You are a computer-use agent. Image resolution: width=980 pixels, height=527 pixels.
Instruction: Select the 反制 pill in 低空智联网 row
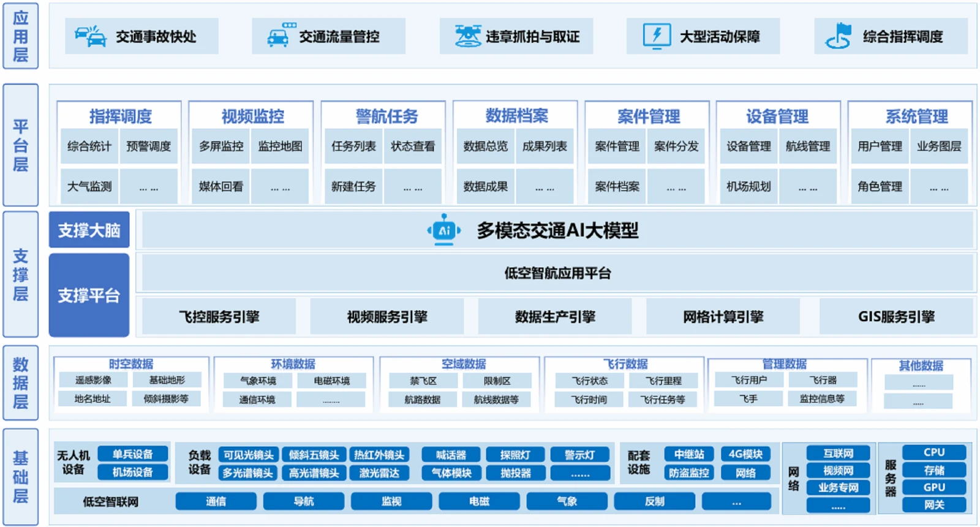coord(655,501)
